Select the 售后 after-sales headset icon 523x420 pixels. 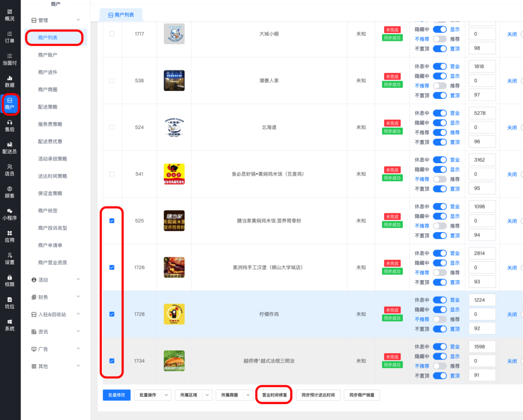point(10,126)
